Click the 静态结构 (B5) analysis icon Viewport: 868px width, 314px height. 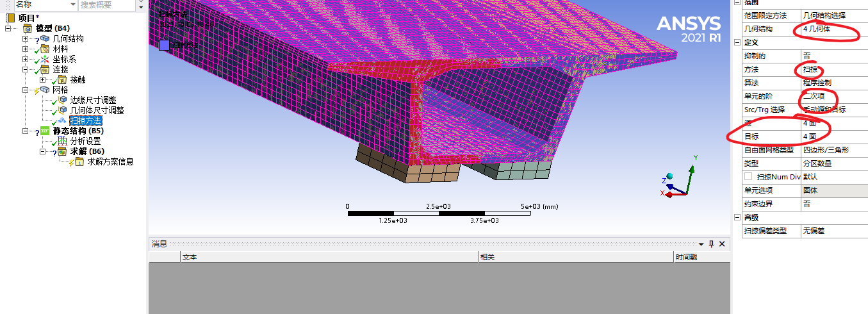(45, 131)
